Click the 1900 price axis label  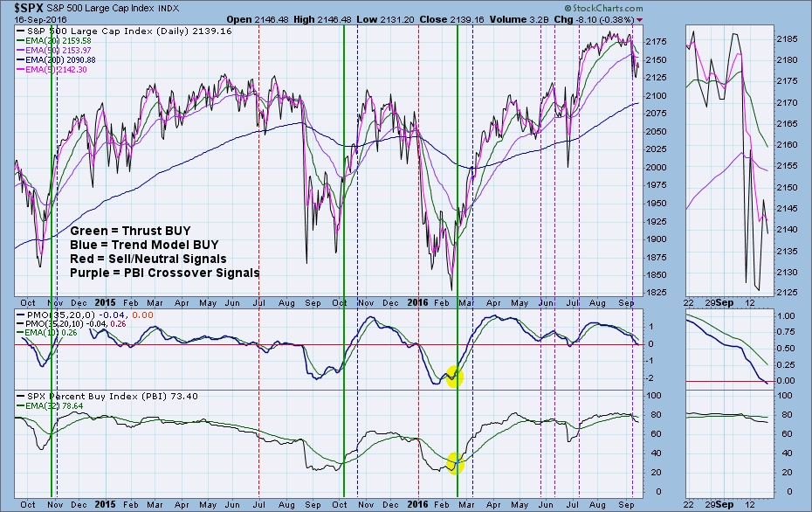(x=656, y=239)
